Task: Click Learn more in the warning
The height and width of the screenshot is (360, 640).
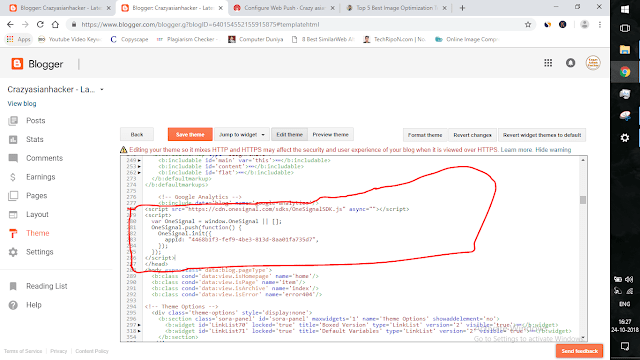Action: [x=516, y=150]
